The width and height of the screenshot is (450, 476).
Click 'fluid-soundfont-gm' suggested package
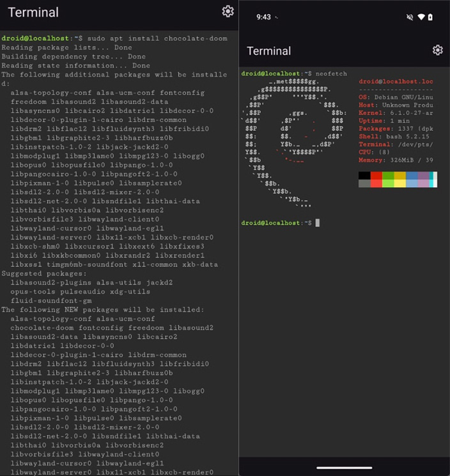tap(51, 300)
